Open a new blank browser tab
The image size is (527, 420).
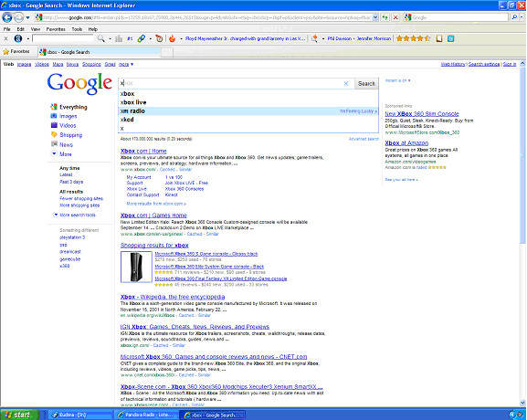click(x=167, y=52)
